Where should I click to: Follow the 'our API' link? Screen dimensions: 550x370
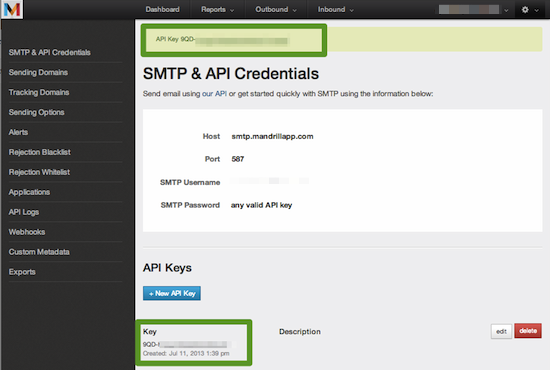[214, 94]
